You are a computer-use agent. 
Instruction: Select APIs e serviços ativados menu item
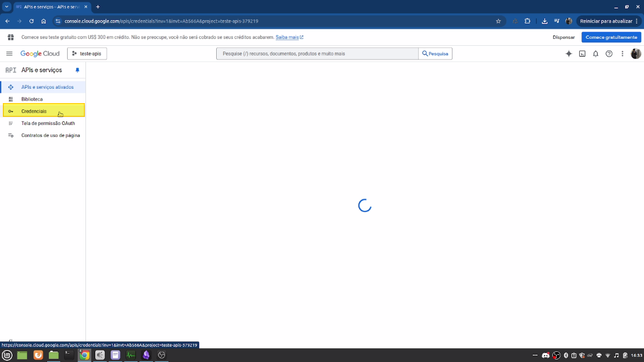tap(43, 87)
